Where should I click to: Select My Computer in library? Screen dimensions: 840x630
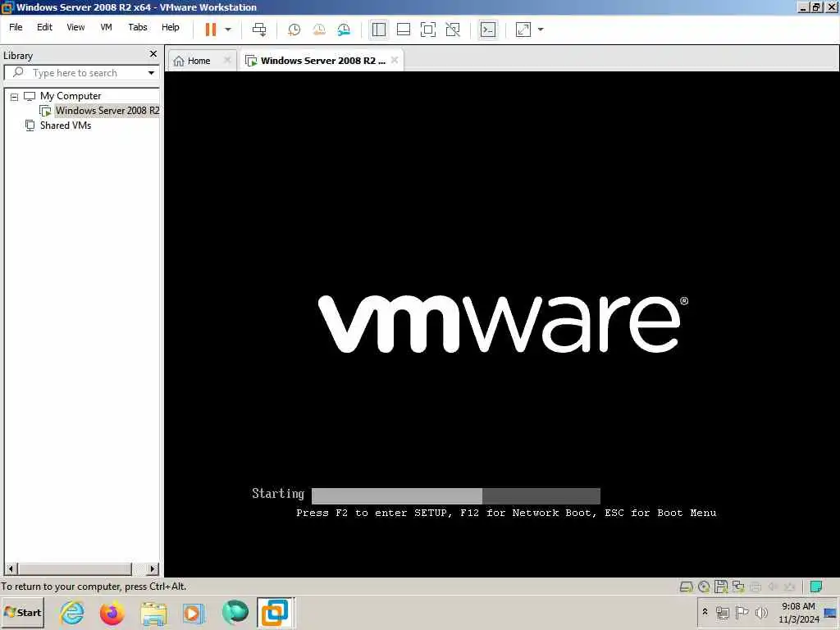click(71, 96)
